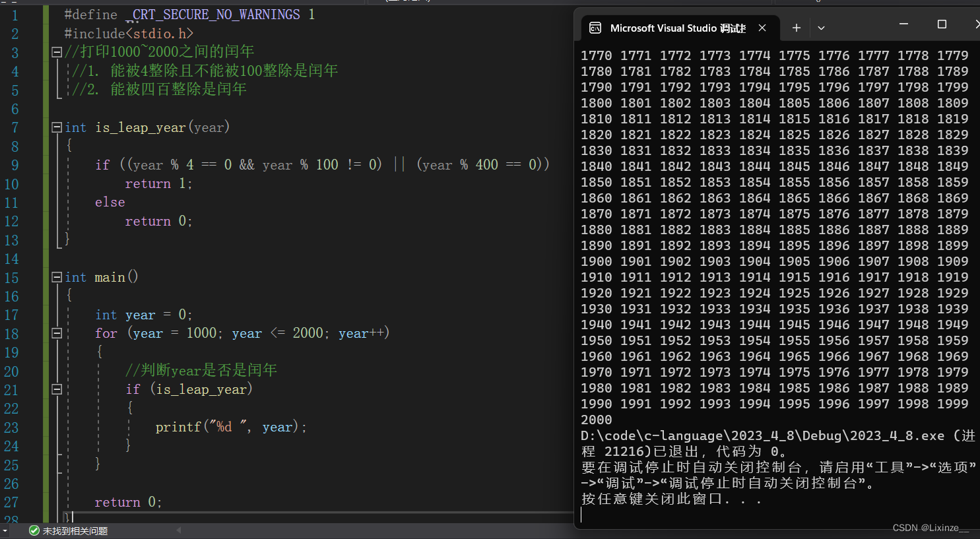Open the dropdown arrow at status bar left
Image resolution: width=980 pixels, height=539 pixels.
click(5, 531)
